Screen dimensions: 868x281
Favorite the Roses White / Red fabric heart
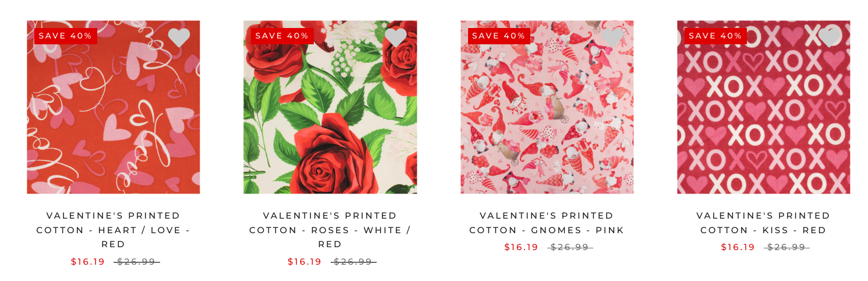(x=396, y=37)
